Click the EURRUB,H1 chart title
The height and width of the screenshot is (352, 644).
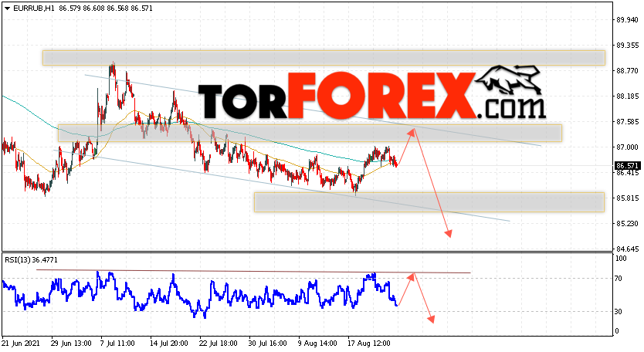click(x=34, y=8)
